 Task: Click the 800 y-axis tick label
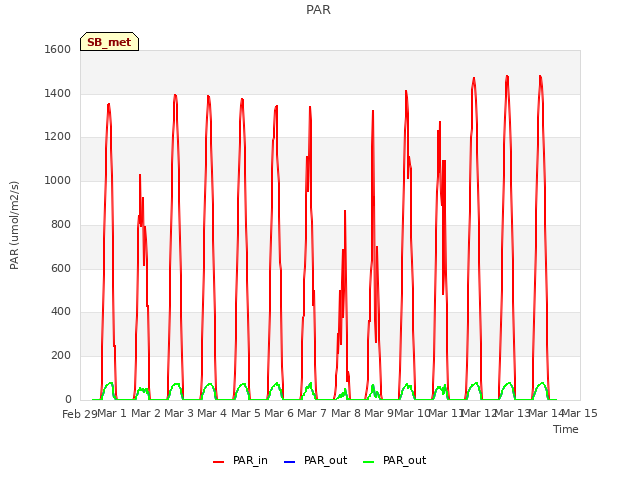(x=61, y=224)
